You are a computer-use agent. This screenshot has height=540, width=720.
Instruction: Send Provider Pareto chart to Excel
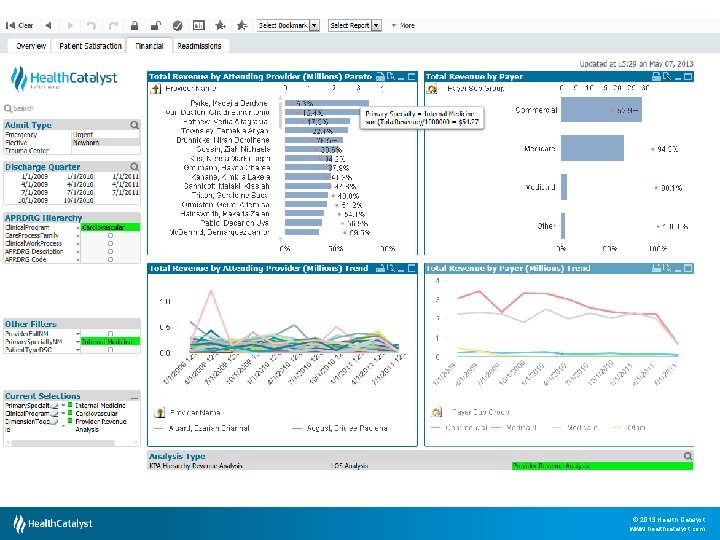[391, 77]
